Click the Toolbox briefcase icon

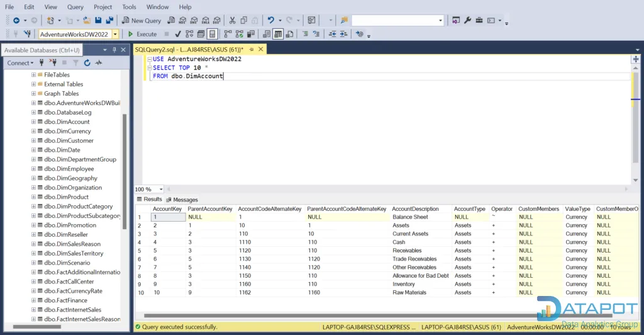tap(479, 20)
